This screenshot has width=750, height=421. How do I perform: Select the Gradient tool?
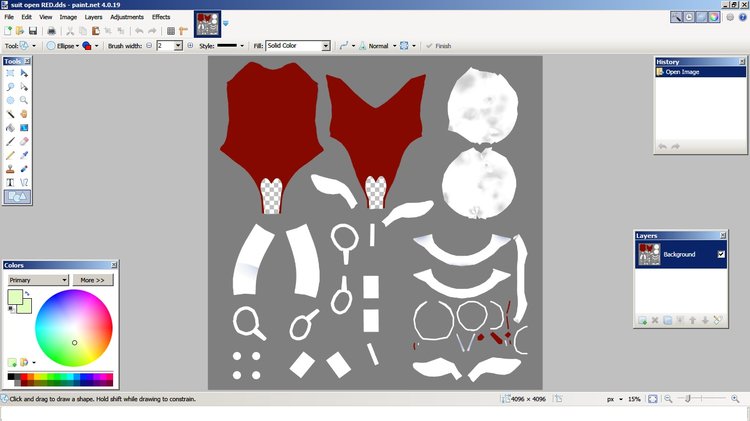tap(24, 128)
